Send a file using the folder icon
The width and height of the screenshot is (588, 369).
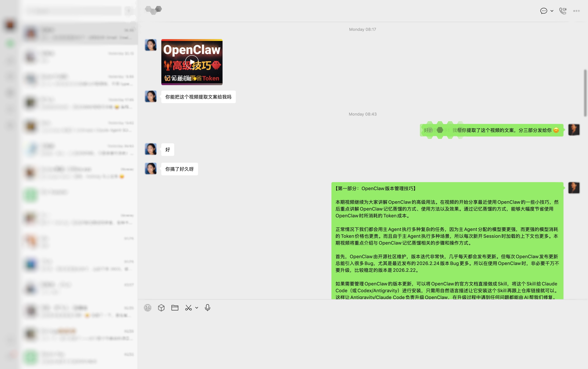click(x=175, y=308)
